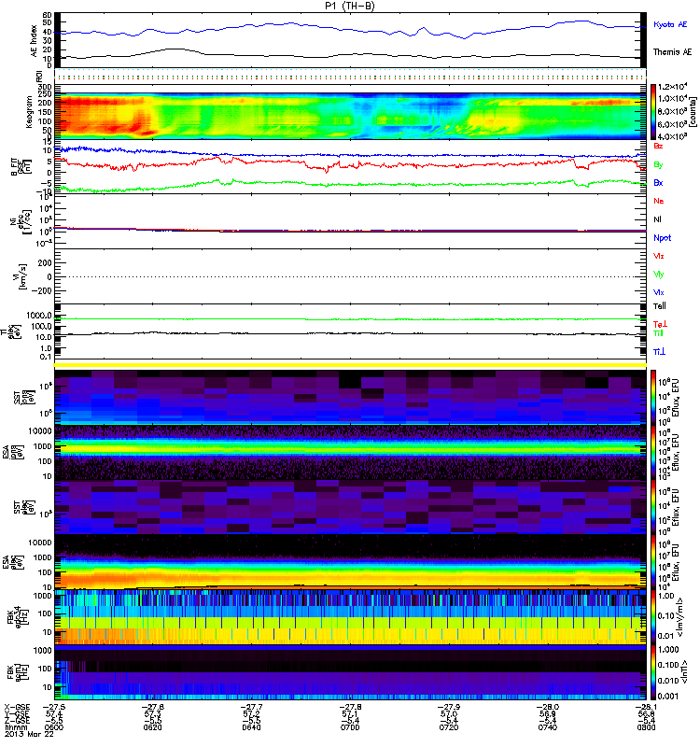This screenshot has height=747, width=700.
Task: Click the mV/m electric field color bar
Action: pyautogui.click(x=652, y=615)
